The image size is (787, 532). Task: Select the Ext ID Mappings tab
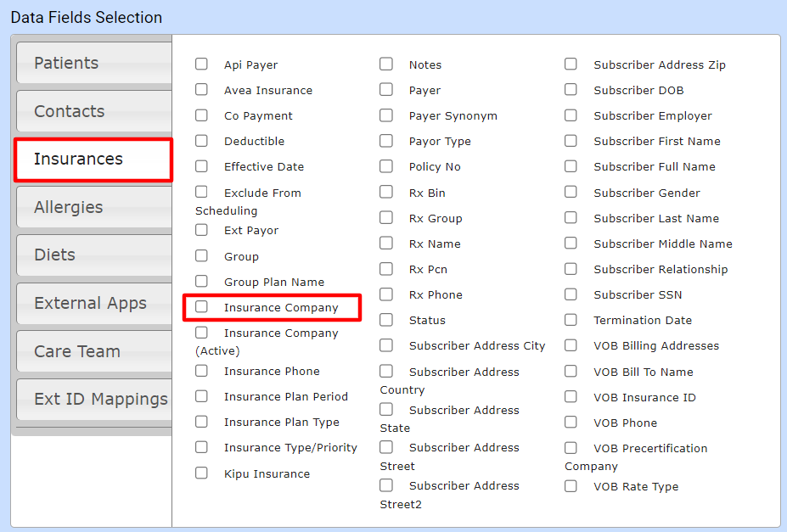[95, 400]
